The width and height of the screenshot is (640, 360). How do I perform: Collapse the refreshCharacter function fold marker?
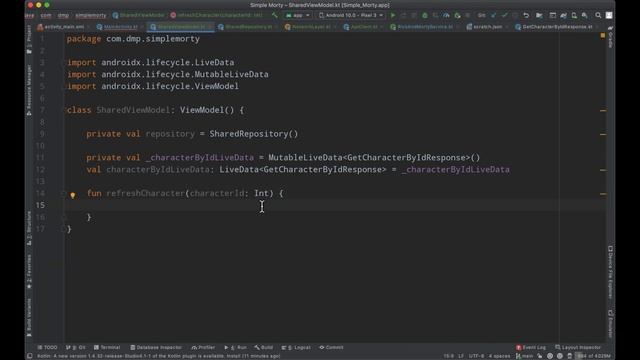[63, 193]
